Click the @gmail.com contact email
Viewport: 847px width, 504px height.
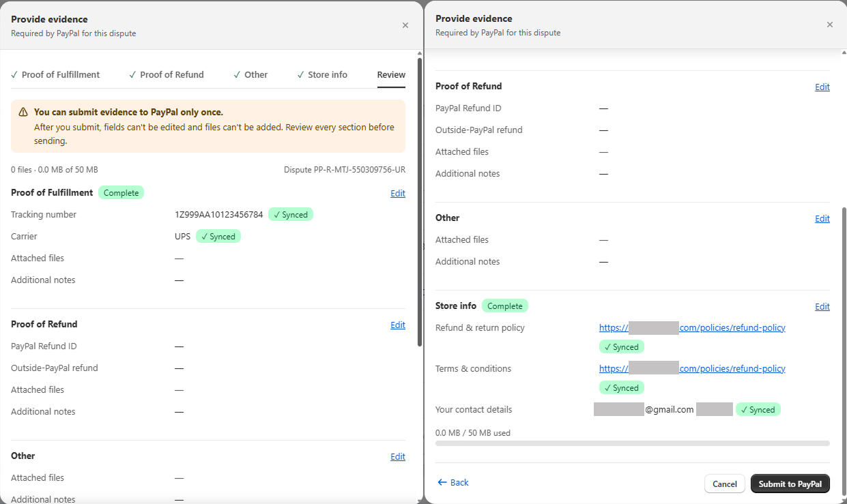644,410
